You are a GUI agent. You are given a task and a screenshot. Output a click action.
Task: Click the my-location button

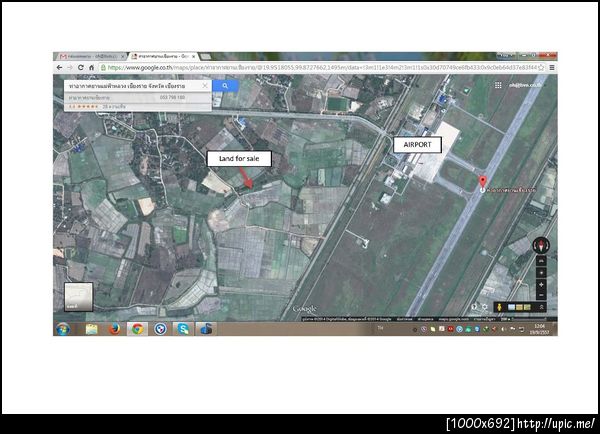pyautogui.click(x=541, y=273)
